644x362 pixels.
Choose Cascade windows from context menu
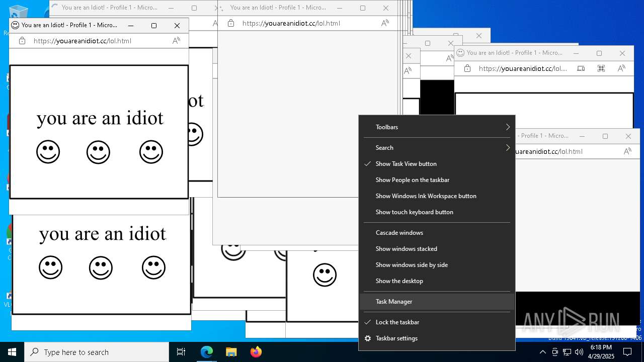tap(437, 233)
